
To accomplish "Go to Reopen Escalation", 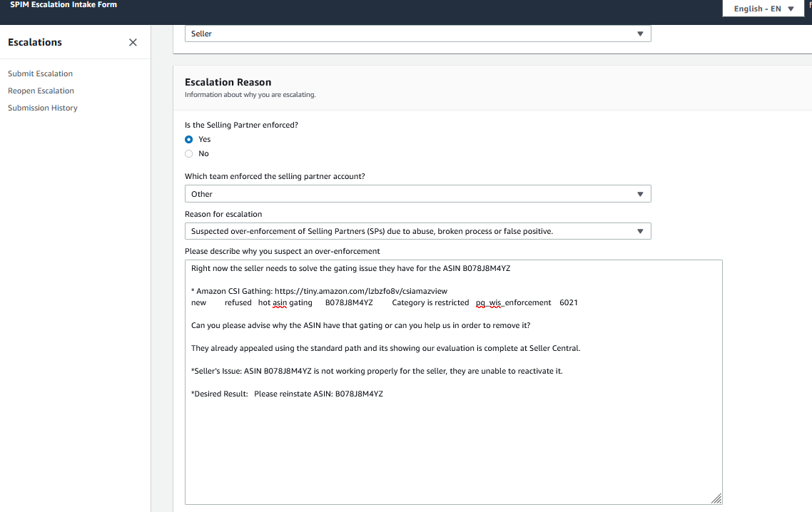I will [x=41, y=91].
